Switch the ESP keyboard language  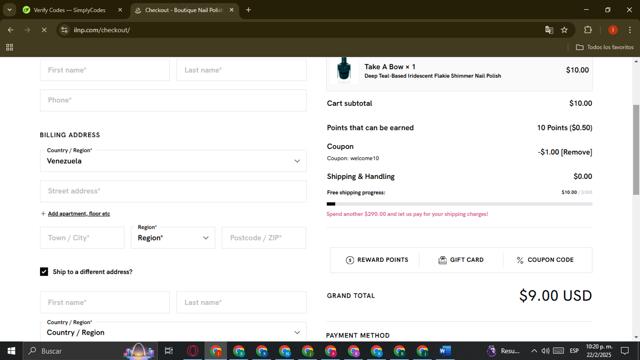point(574,351)
